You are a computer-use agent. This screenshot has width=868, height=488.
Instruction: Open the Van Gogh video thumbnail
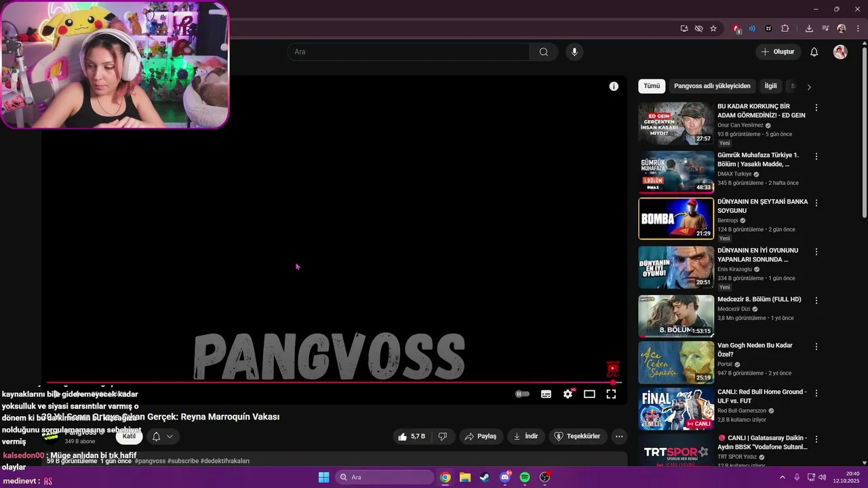click(x=676, y=362)
